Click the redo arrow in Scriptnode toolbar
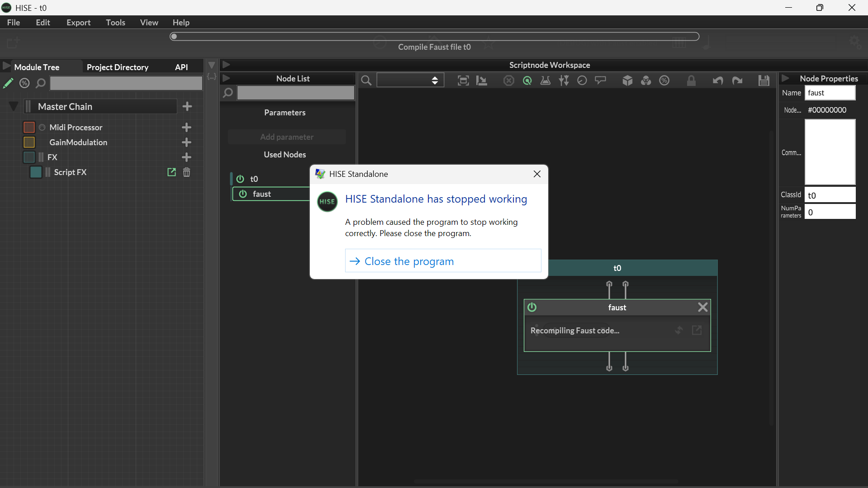 pyautogui.click(x=737, y=81)
